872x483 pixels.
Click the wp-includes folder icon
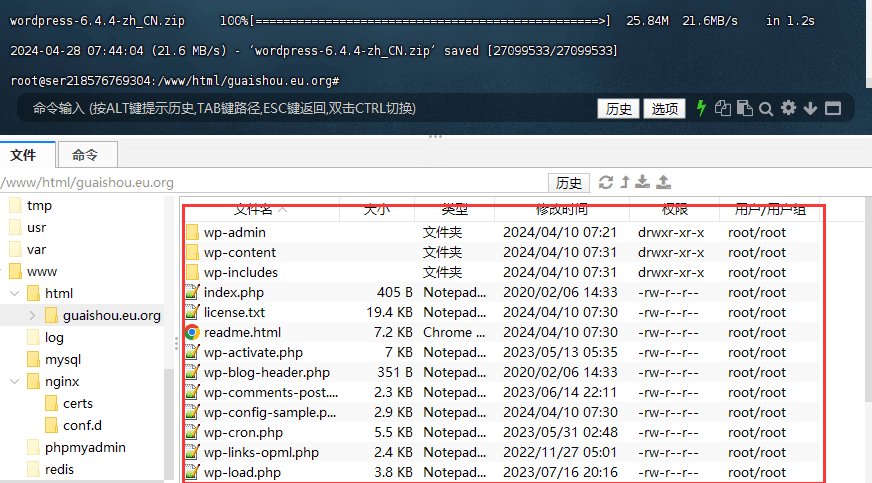pos(192,272)
